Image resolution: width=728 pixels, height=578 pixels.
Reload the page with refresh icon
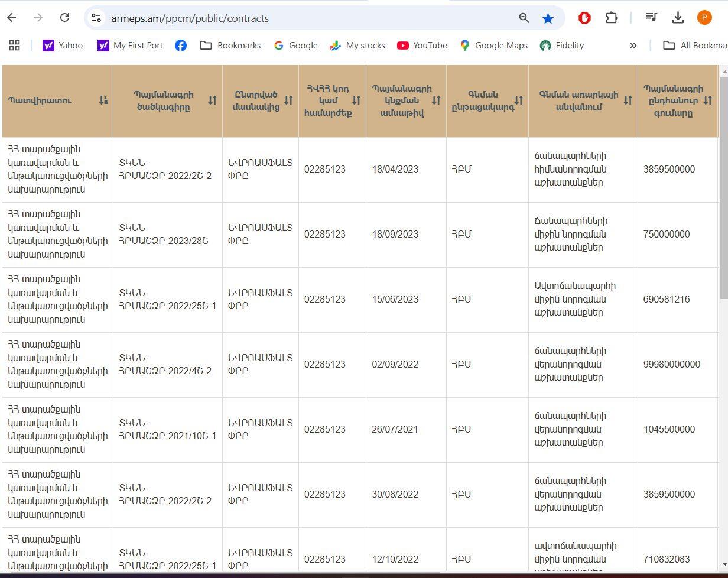coord(65,18)
